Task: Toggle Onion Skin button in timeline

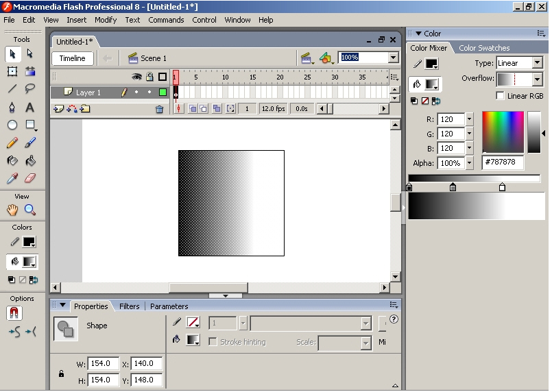Action: point(193,109)
